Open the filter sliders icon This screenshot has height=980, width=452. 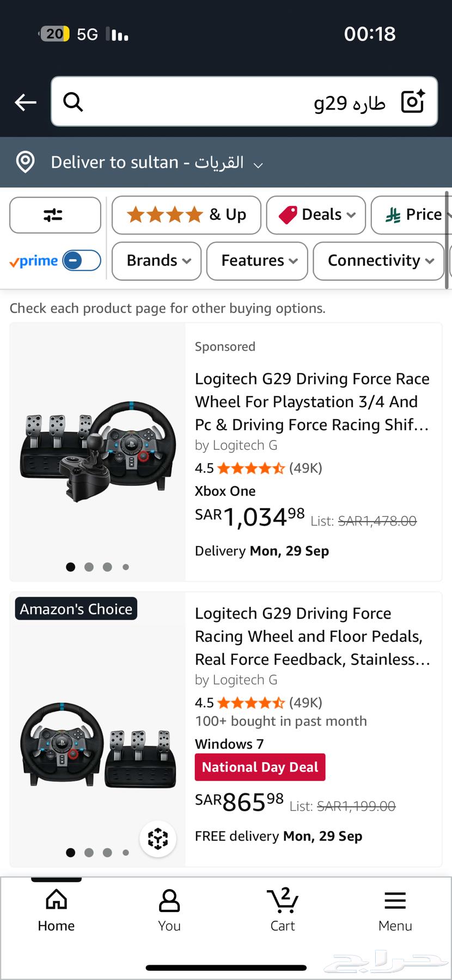[55, 215]
